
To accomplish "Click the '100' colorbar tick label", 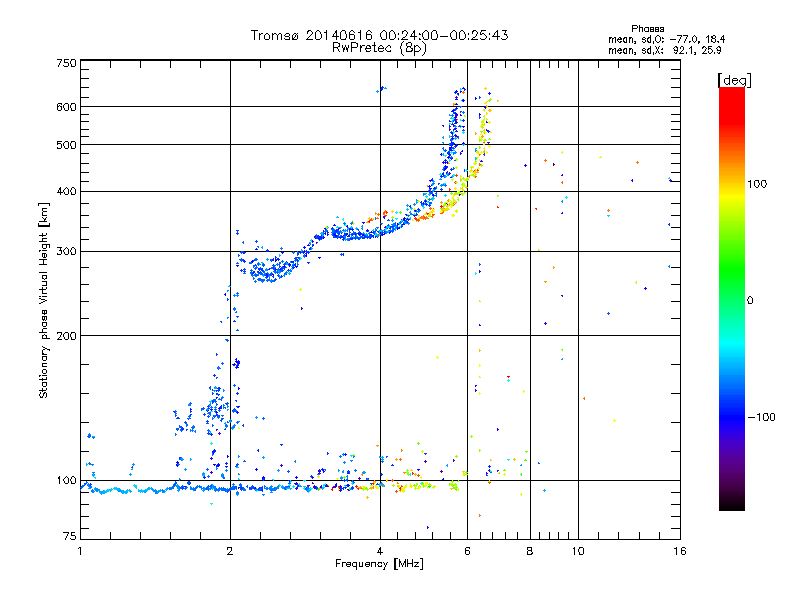I will coord(757,184).
